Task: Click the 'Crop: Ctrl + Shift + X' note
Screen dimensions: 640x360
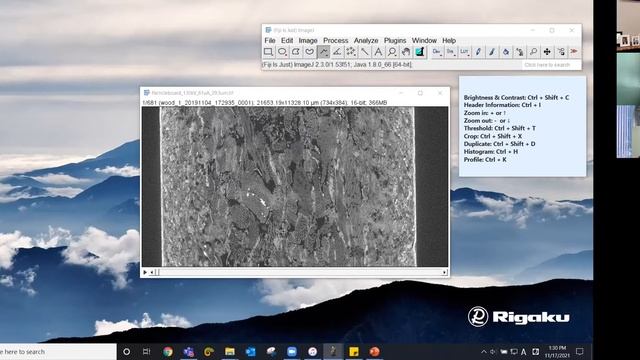Action: (x=493, y=136)
